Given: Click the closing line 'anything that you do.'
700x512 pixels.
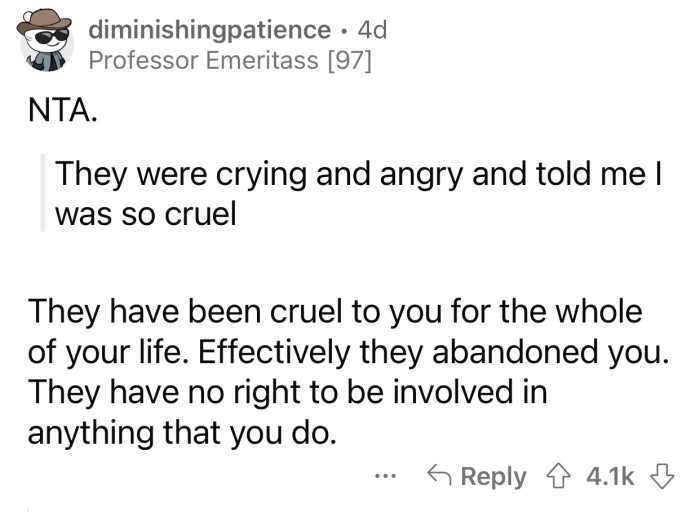Looking at the screenshot, I should 181,433.
